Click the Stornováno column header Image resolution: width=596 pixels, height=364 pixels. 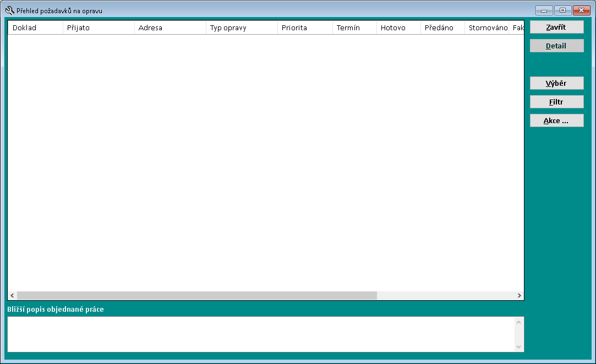pyautogui.click(x=487, y=28)
